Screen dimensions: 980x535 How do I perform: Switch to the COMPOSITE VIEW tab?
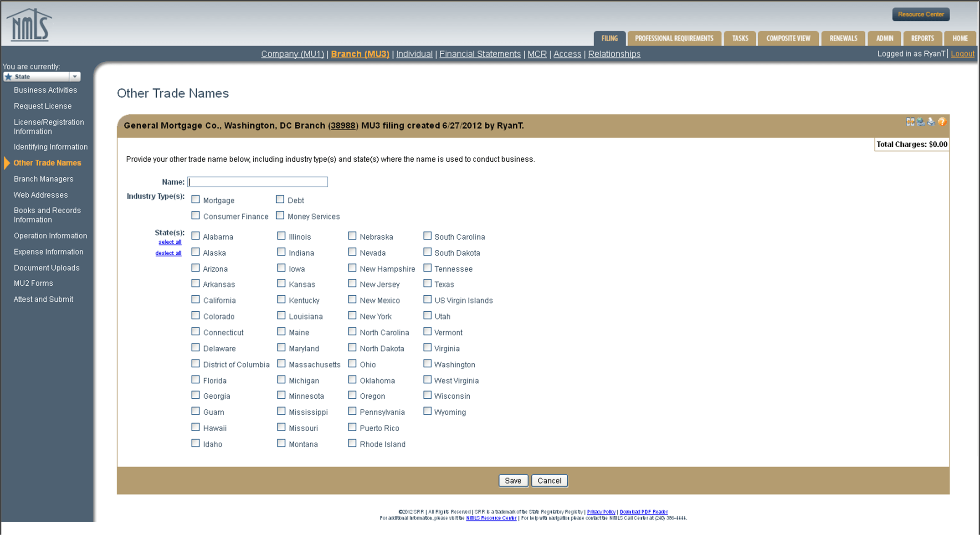pos(788,38)
